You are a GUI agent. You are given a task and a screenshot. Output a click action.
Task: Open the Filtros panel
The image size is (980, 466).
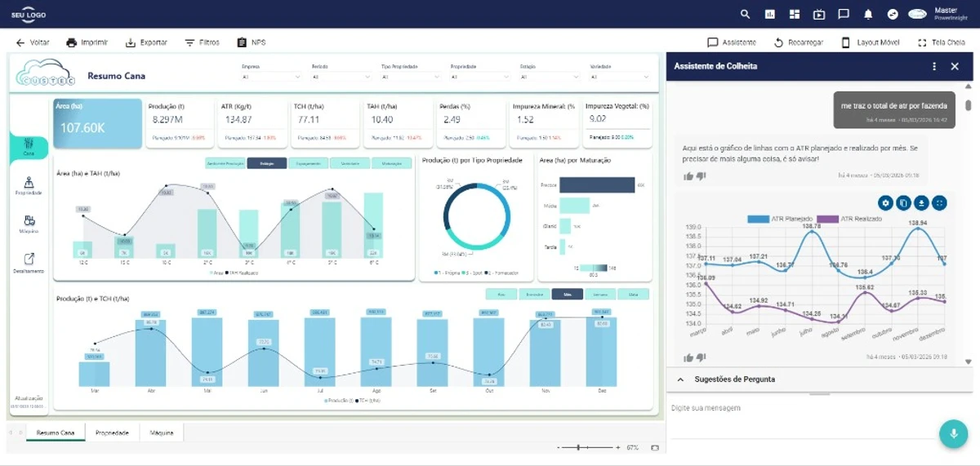click(202, 42)
